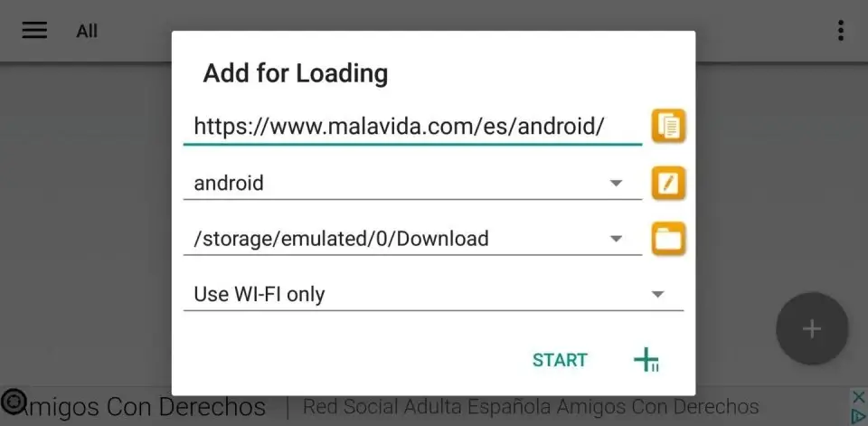Select the All filter in the top bar

click(x=87, y=31)
